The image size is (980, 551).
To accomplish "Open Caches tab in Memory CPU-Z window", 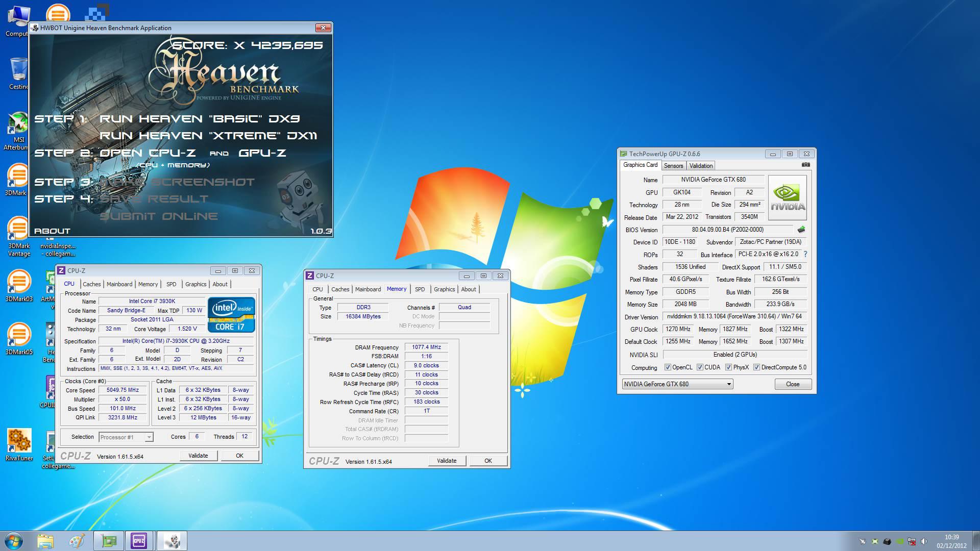I will 340,289.
